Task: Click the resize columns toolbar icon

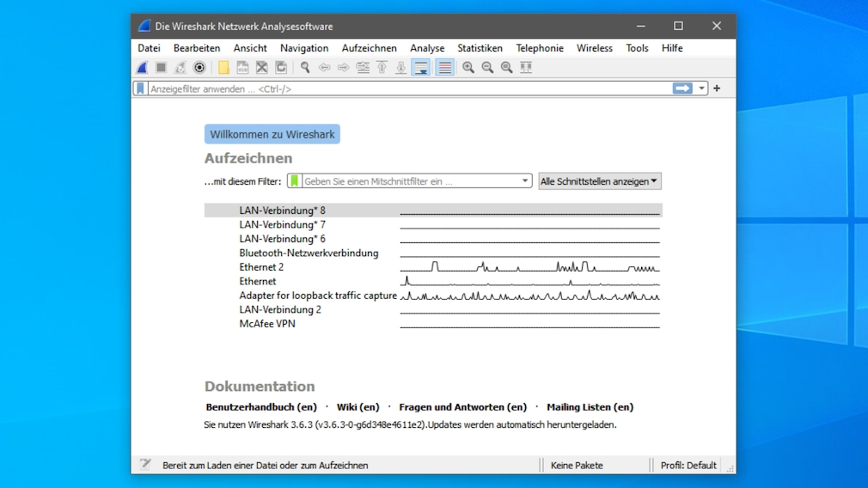Action: [526, 68]
